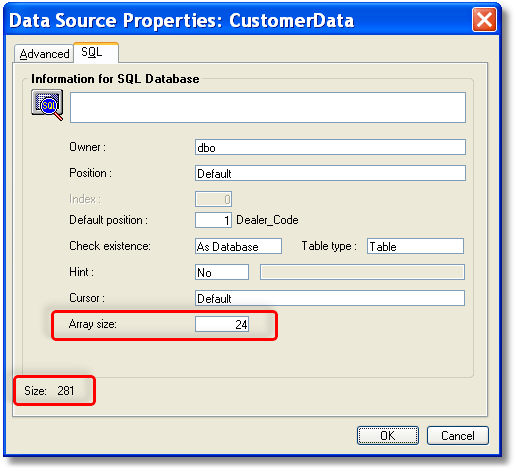This screenshot has height=471, width=516.
Task: Click the Default position number field
Action: point(213,220)
